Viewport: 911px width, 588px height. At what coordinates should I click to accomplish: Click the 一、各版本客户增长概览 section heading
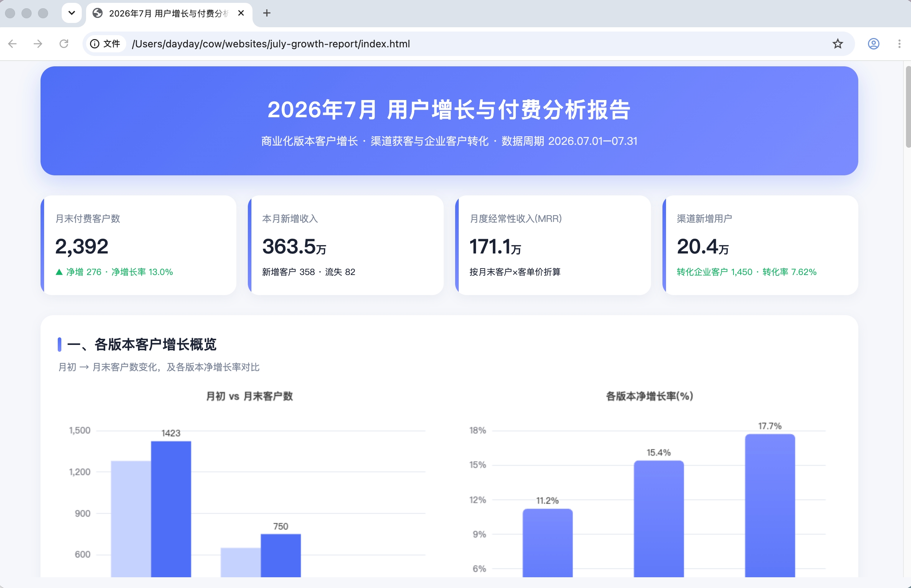(142, 345)
